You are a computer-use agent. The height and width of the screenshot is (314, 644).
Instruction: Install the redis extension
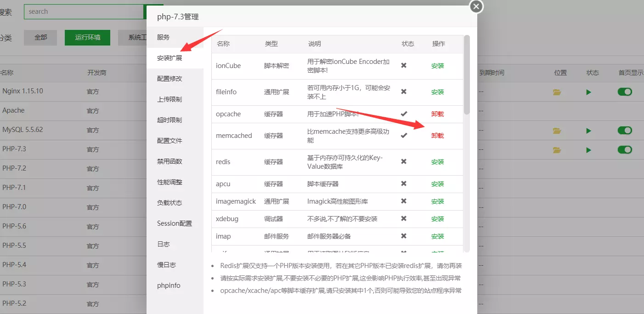pos(437,162)
